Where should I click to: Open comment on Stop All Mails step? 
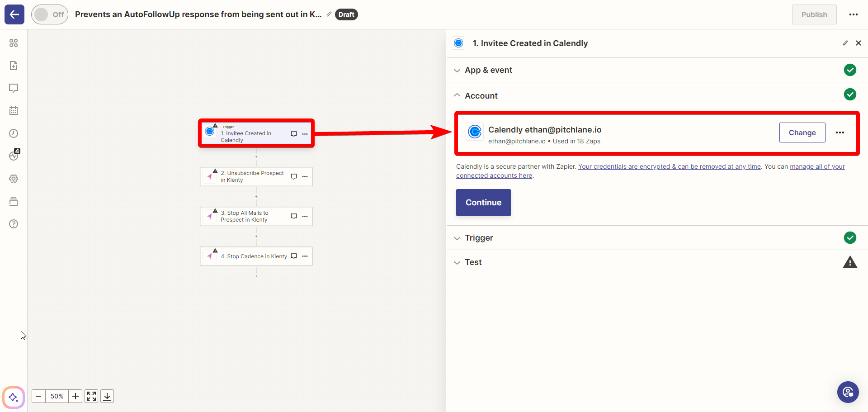294,216
